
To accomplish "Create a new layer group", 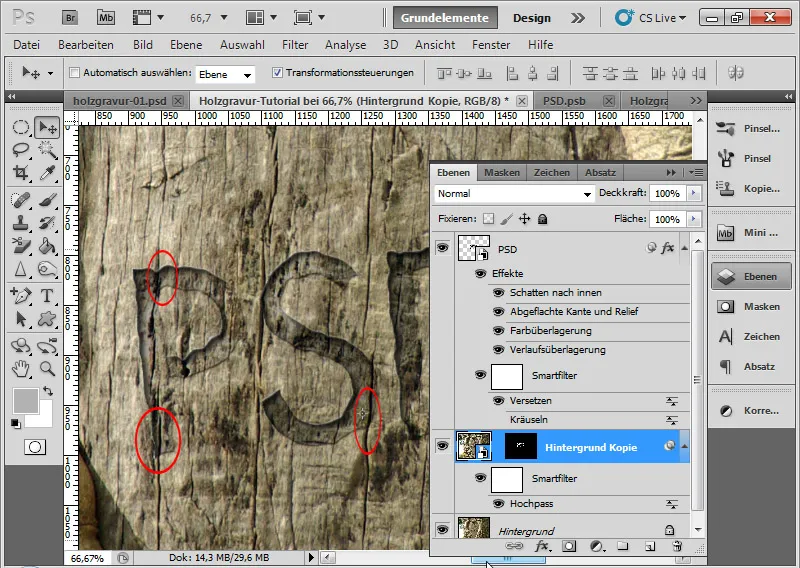I will pos(622,547).
